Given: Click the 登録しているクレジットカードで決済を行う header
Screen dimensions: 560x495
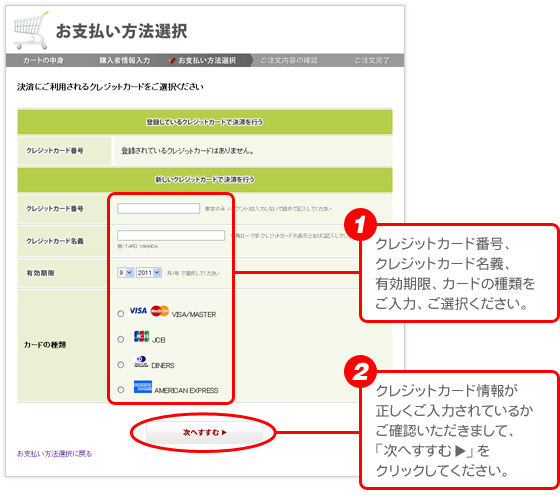Looking at the screenshot, I should pyautogui.click(x=205, y=122).
